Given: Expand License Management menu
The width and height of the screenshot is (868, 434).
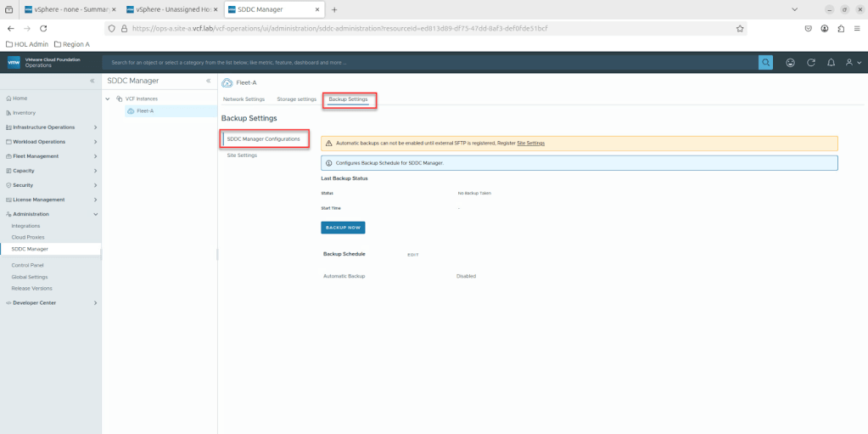Looking at the screenshot, I should click(50, 200).
